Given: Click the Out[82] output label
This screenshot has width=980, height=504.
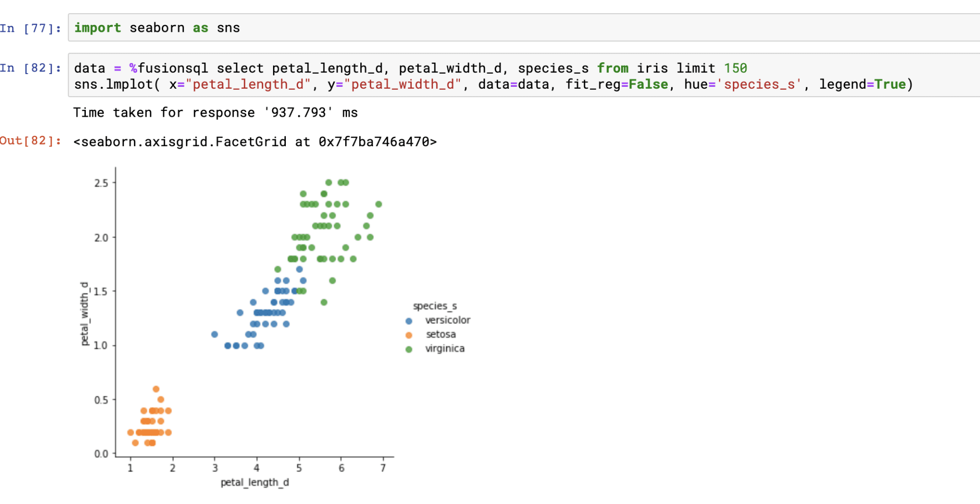Looking at the screenshot, I should point(31,141).
